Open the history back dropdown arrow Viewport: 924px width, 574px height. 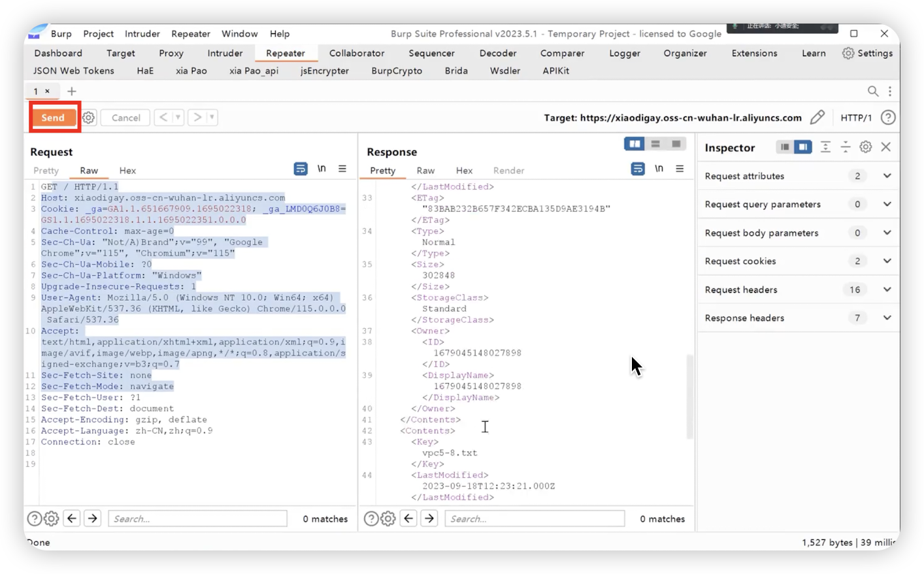point(178,118)
